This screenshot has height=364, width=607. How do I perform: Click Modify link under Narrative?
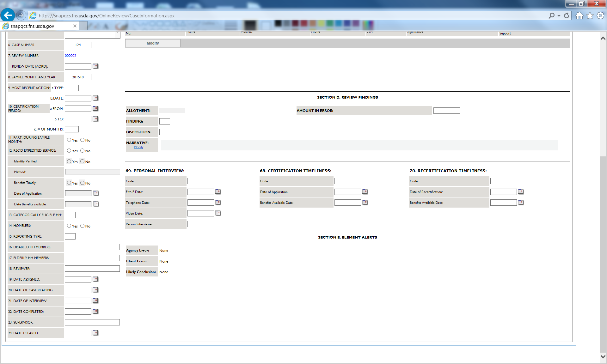[138, 147]
